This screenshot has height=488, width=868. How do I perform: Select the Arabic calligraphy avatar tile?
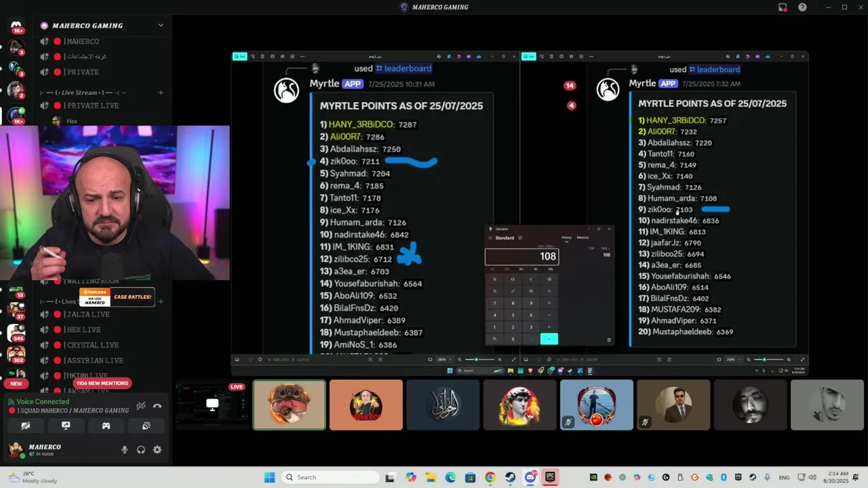(443, 405)
